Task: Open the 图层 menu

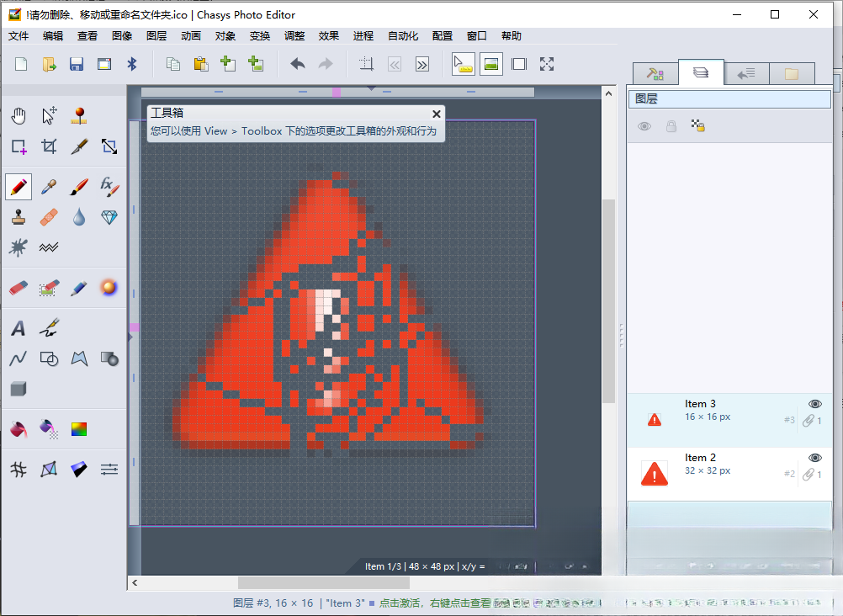Action: 156,36
